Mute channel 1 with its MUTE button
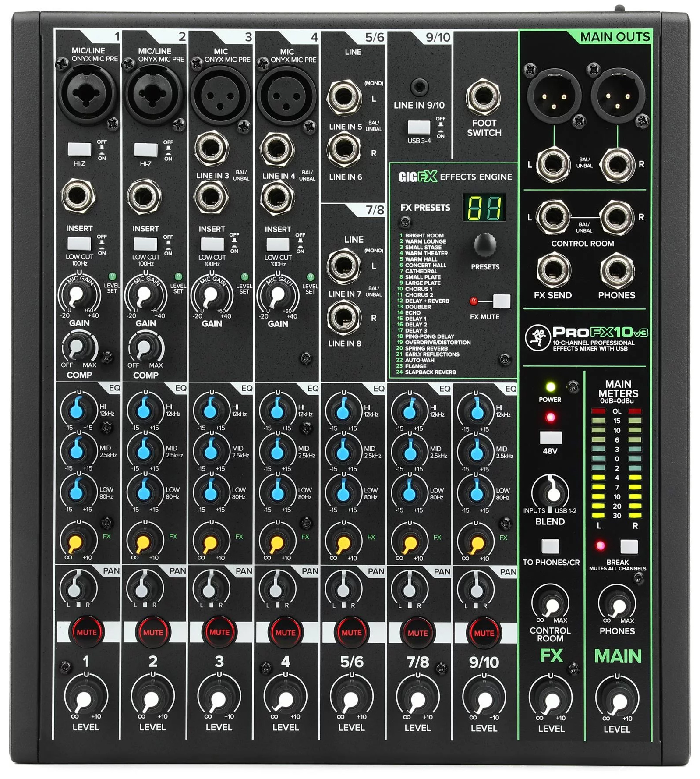This screenshot has height=779, width=700. [86, 632]
